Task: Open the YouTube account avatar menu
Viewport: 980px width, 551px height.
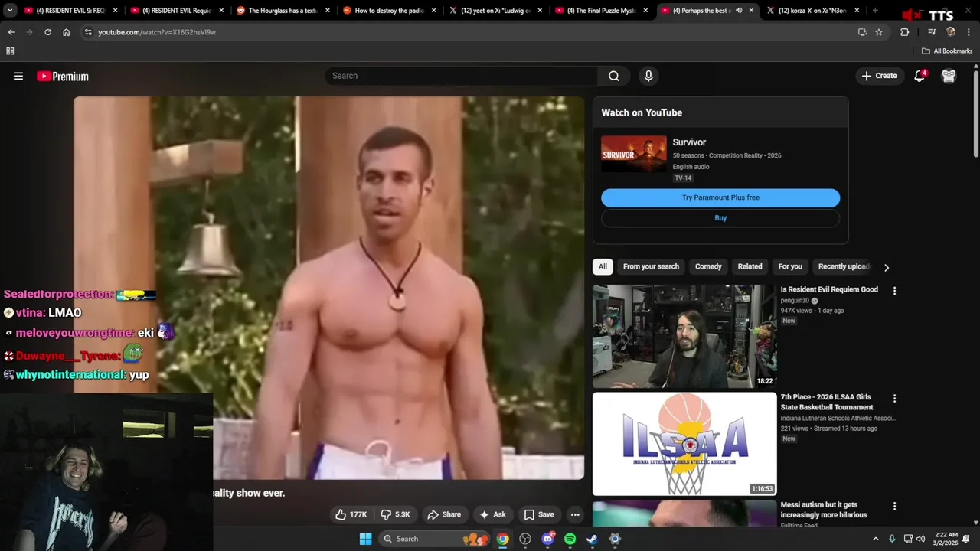Action: point(949,76)
